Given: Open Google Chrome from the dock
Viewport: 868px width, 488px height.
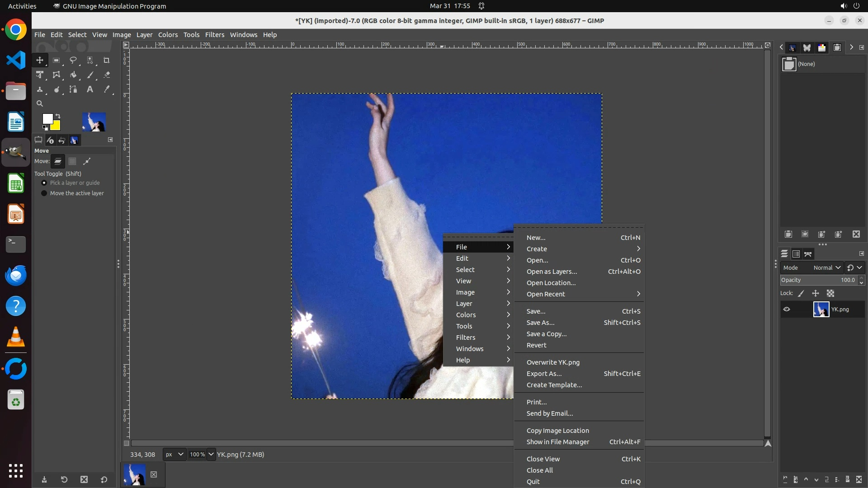Looking at the screenshot, I should coord(16,30).
